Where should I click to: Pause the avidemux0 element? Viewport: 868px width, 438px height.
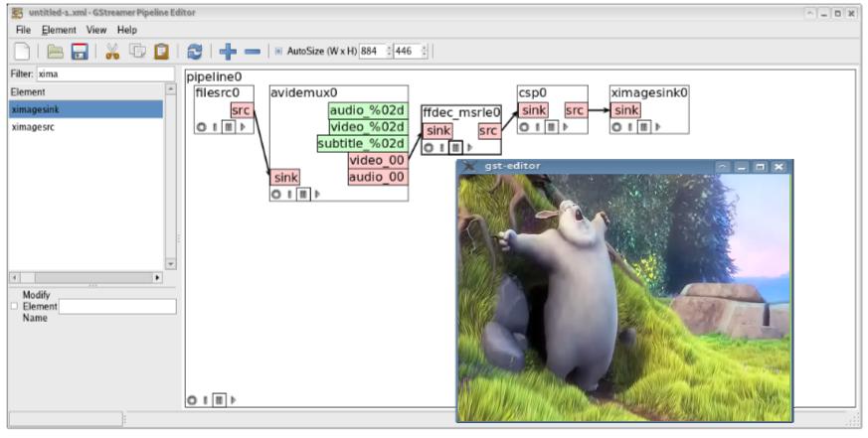click(x=303, y=194)
